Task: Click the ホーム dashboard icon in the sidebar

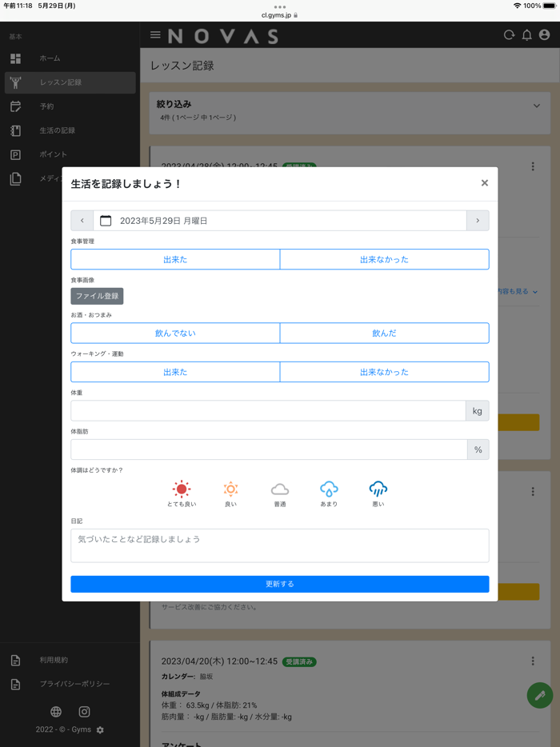Action: pos(16,58)
